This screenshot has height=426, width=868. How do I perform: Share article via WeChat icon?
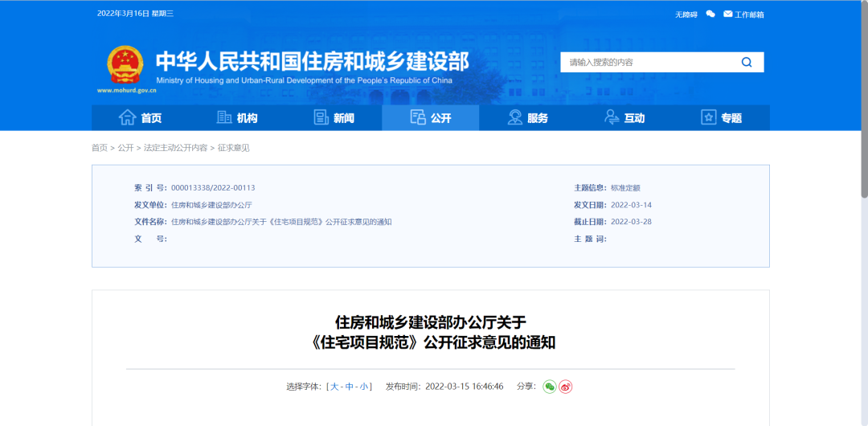point(550,387)
